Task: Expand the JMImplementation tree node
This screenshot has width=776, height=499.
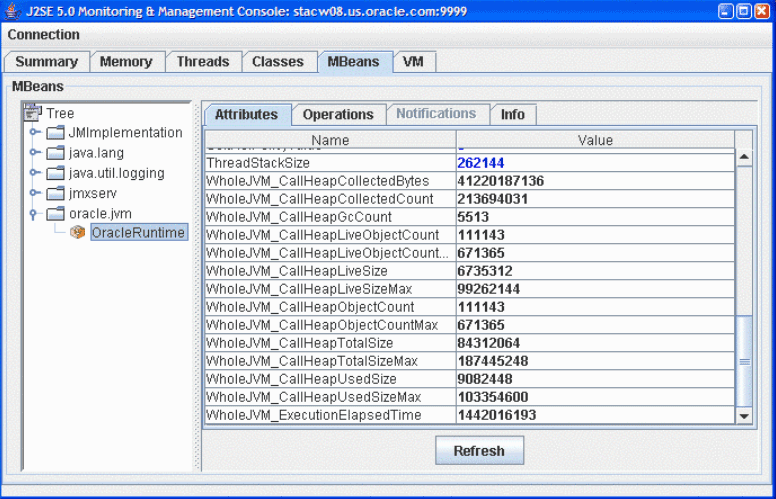Action: (35, 132)
